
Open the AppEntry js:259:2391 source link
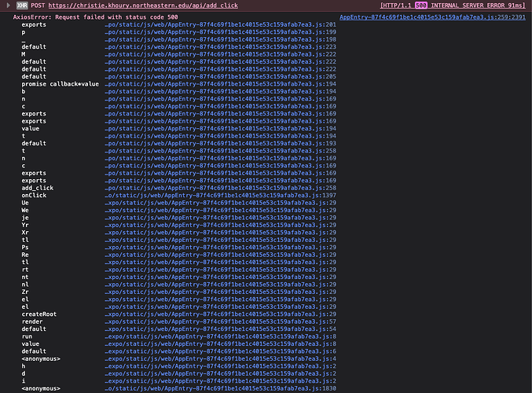pyautogui.click(x=432, y=17)
